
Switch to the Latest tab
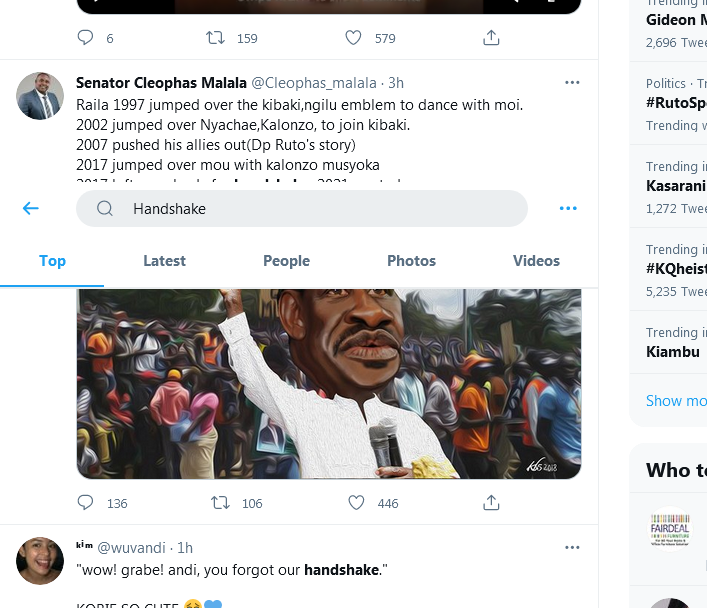click(164, 261)
